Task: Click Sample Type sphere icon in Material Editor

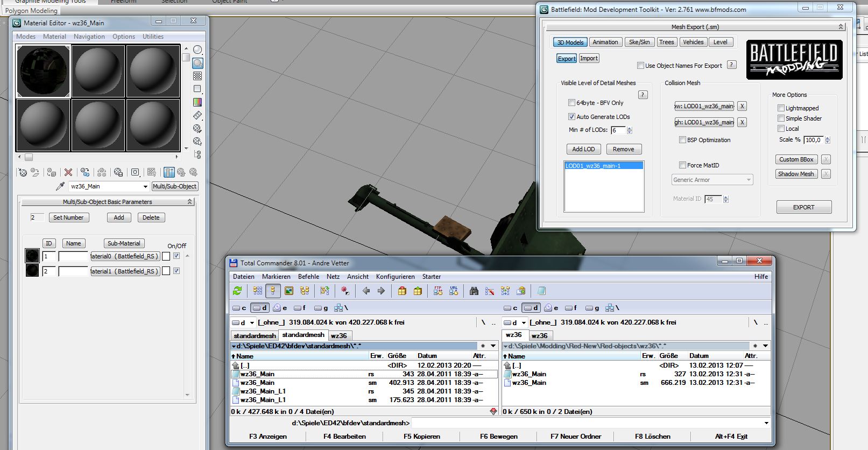Action: [197, 50]
